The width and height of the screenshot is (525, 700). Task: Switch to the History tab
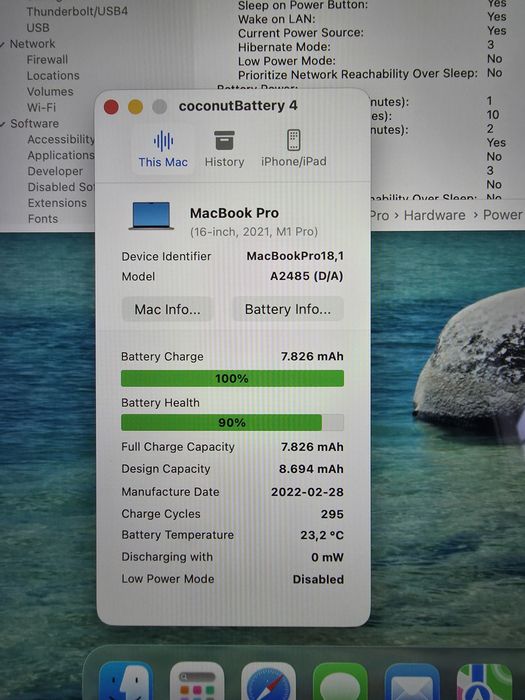coord(224,149)
